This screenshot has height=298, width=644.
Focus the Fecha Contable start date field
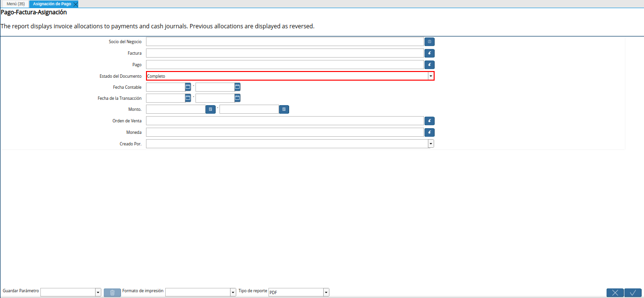point(165,87)
